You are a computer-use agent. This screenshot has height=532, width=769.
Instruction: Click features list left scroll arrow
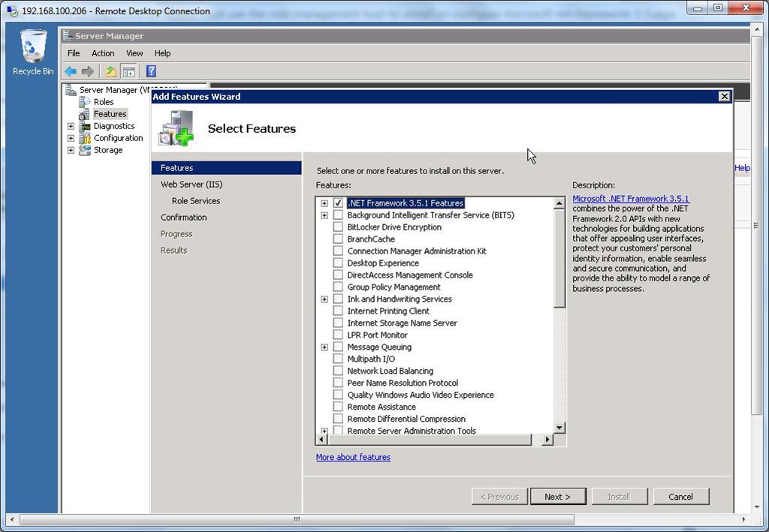pyautogui.click(x=321, y=440)
